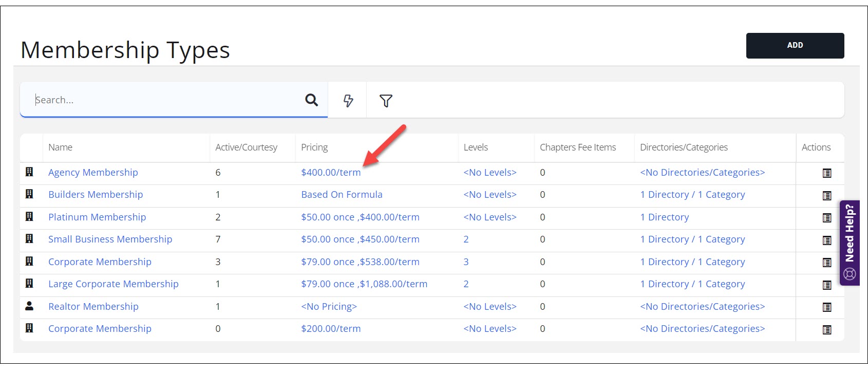This screenshot has width=868, height=373.
Task: Open the Need Help? side tab
Action: point(850,243)
